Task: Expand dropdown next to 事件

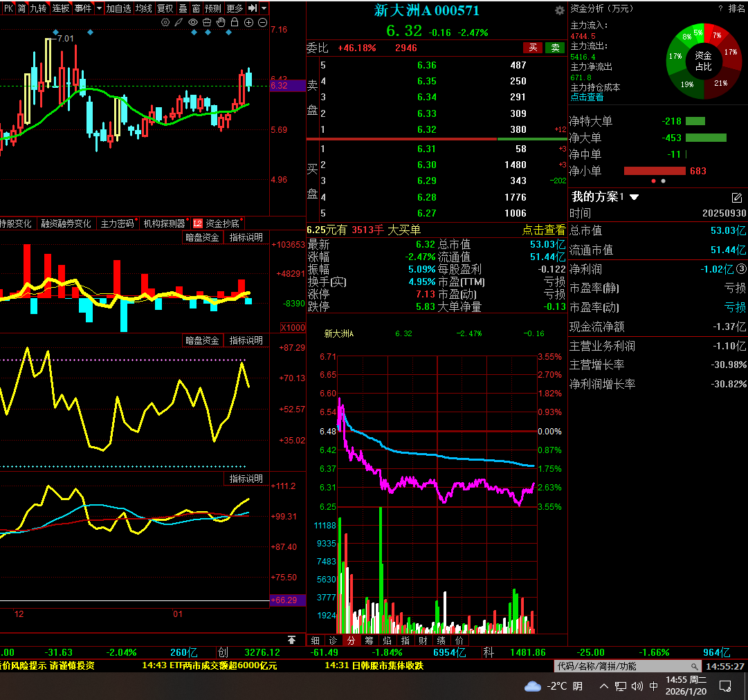Action: (99, 8)
